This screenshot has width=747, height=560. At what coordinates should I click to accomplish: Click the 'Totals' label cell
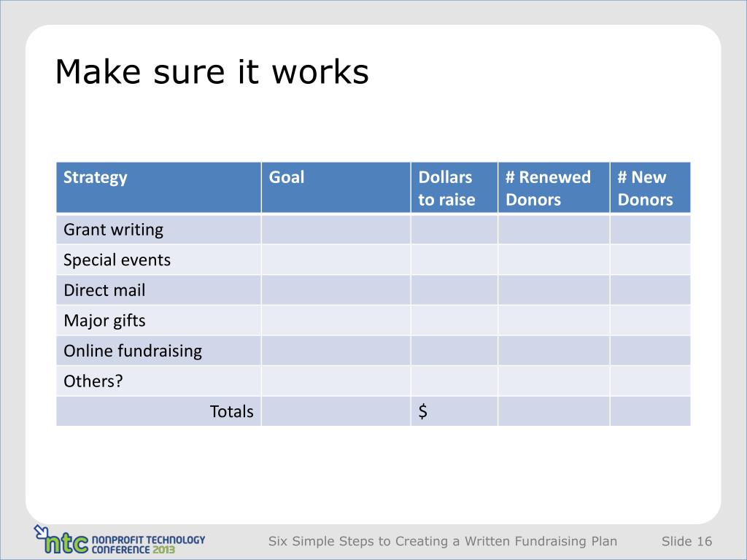158,411
